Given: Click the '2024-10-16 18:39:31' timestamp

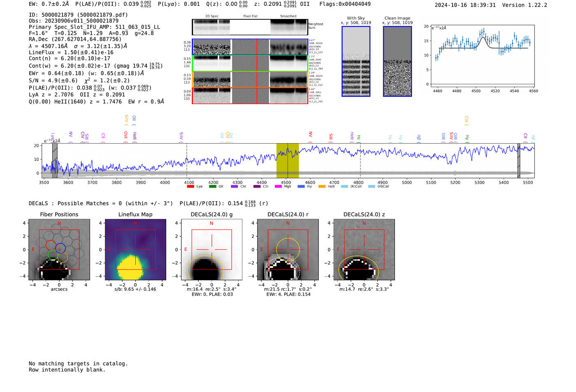Looking at the screenshot, I should pos(465,5).
